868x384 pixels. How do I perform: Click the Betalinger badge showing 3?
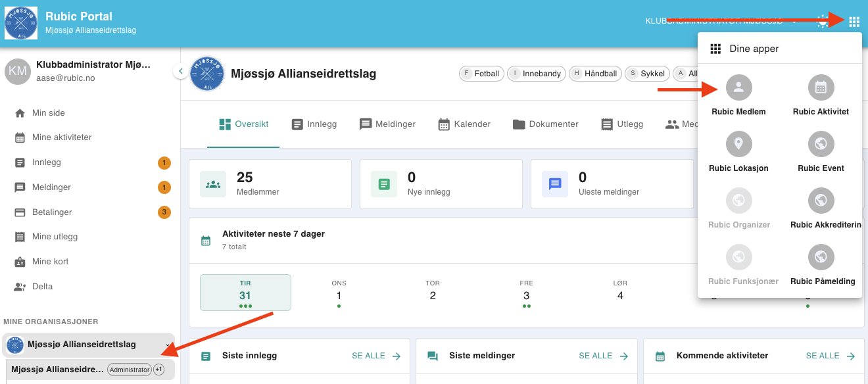pos(164,212)
